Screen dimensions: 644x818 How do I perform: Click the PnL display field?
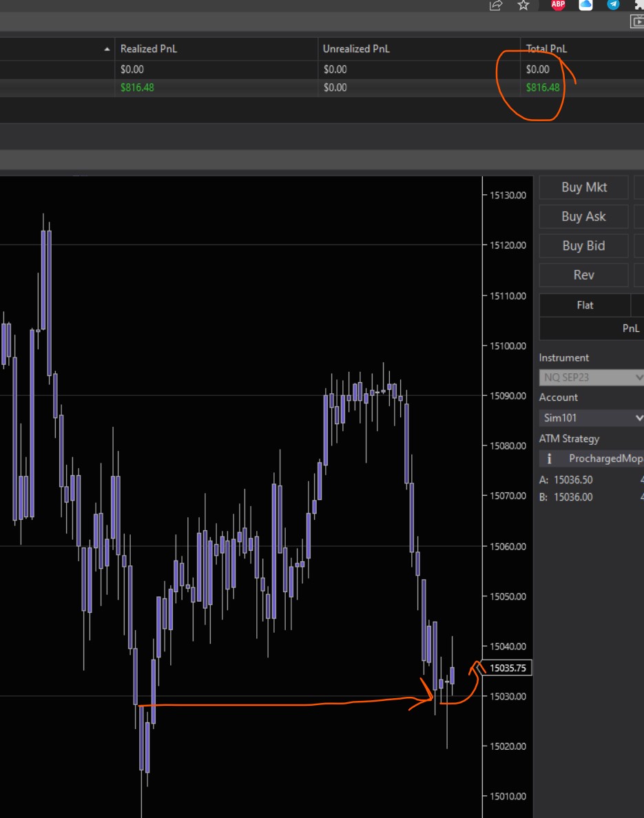(591, 328)
